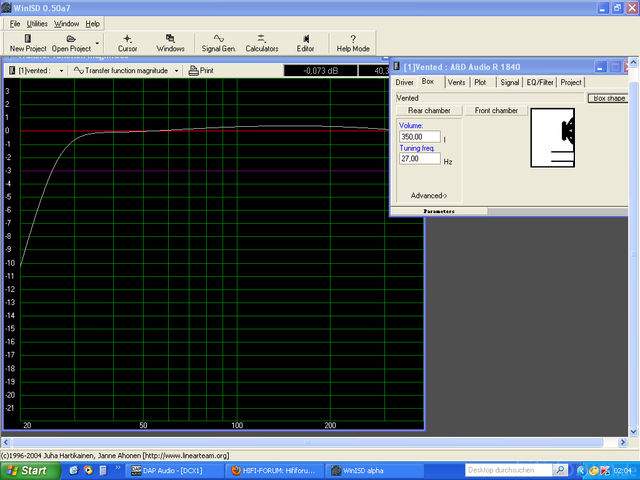Click the vented box diagram thumbnail
The width and height of the screenshot is (640, 480).
tap(552, 138)
